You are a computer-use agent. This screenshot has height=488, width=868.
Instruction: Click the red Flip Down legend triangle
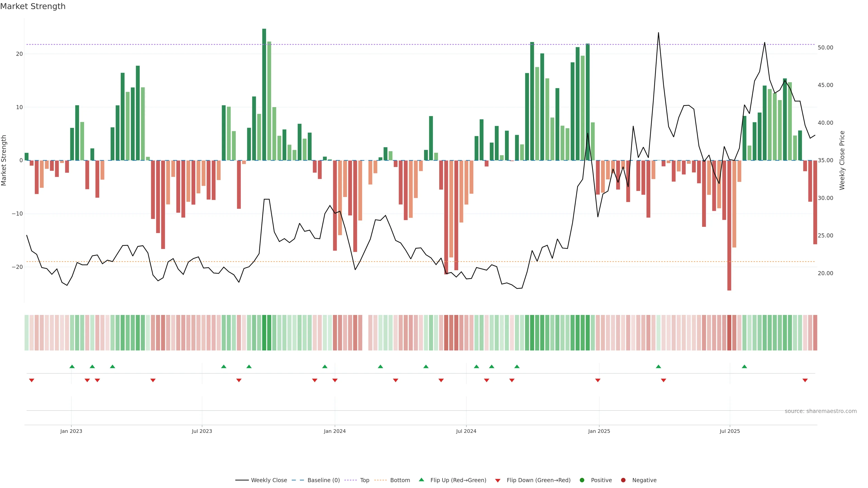[498, 481]
